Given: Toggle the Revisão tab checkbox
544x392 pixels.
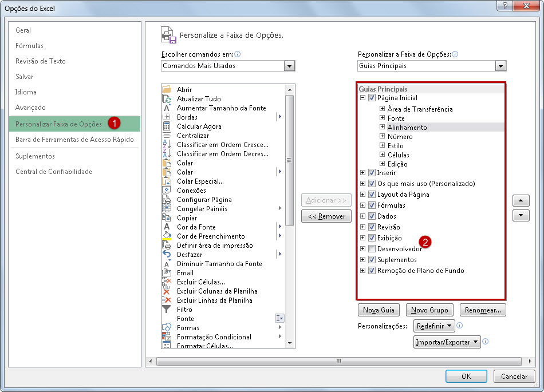Looking at the screenshot, I should (372, 227).
